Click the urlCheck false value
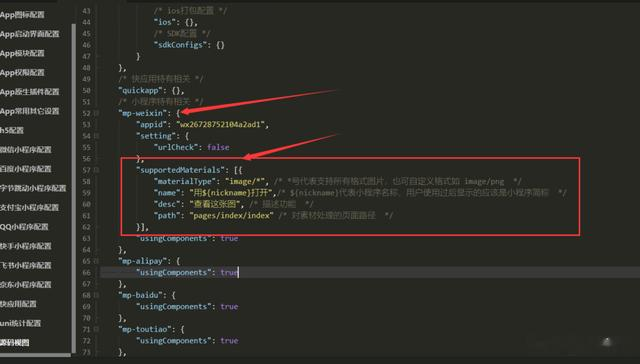 click(x=218, y=147)
